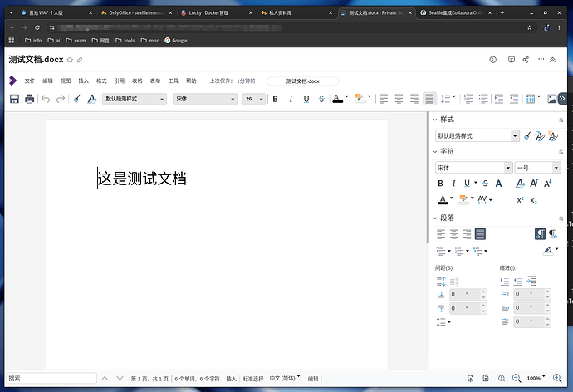Star the file 测试文档.docx
The height and width of the screenshot is (392, 573).
(70, 60)
